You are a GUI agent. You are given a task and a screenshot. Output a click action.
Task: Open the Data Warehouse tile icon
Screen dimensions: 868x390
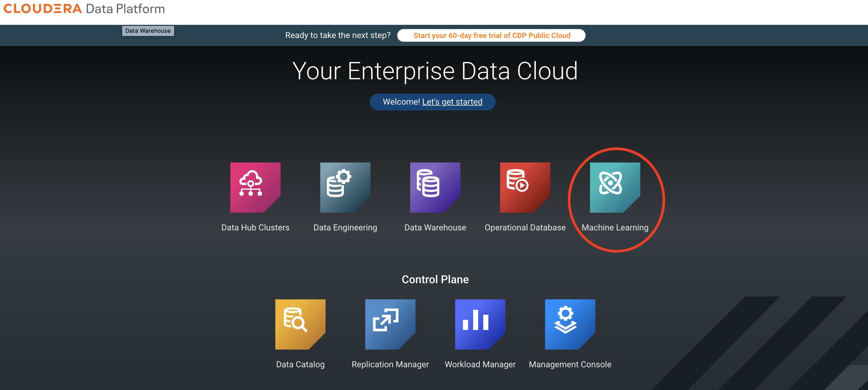(435, 187)
